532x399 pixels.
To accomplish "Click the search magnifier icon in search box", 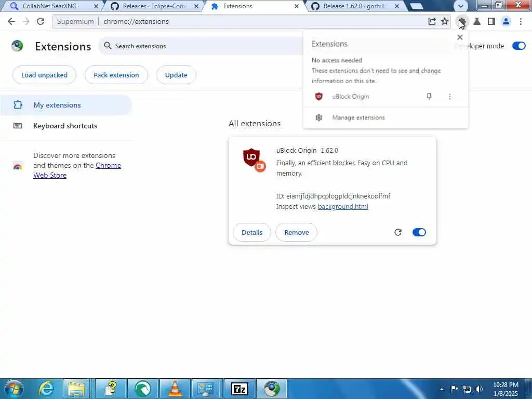I will (x=108, y=46).
